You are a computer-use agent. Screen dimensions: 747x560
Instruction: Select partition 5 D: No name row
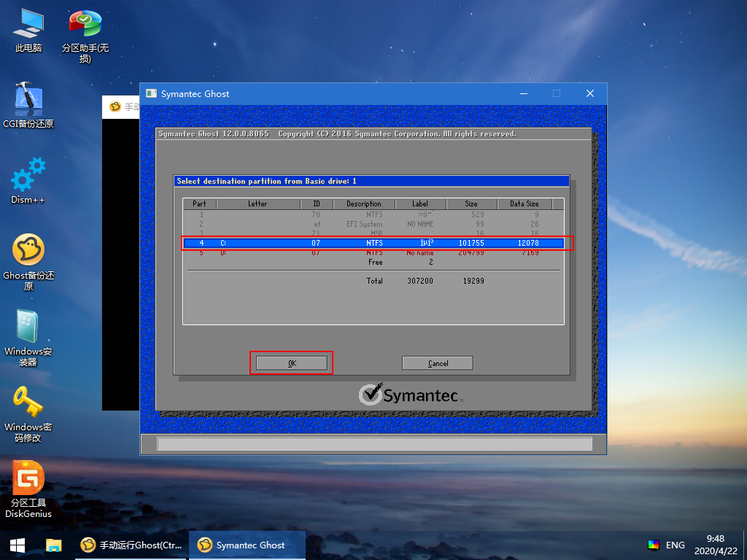click(373, 252)
